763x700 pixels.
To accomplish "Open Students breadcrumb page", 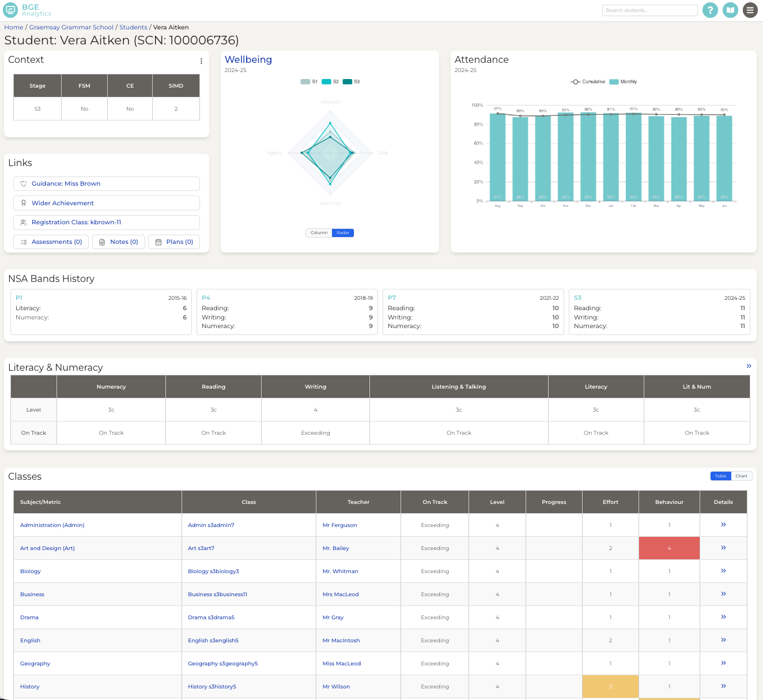I will 133,27.
